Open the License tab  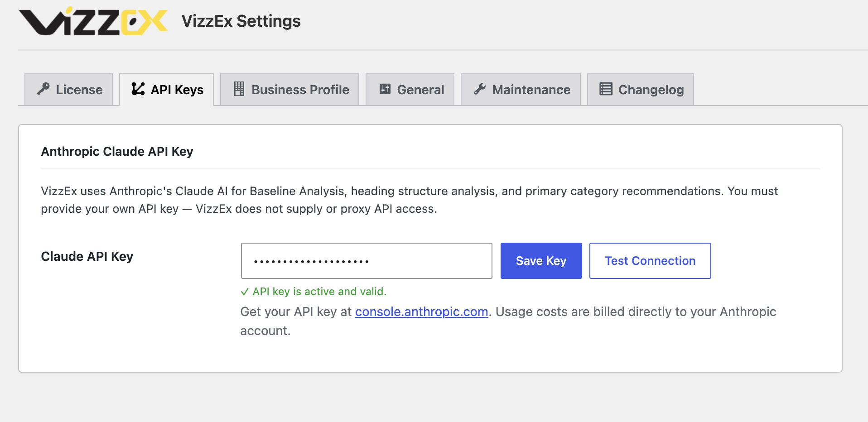coord(69,90)
